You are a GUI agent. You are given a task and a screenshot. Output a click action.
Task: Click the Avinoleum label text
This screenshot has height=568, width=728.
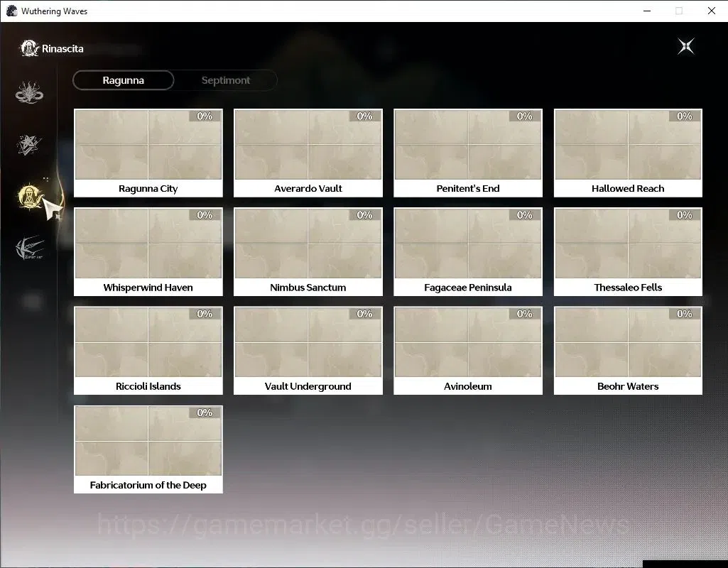468,386
